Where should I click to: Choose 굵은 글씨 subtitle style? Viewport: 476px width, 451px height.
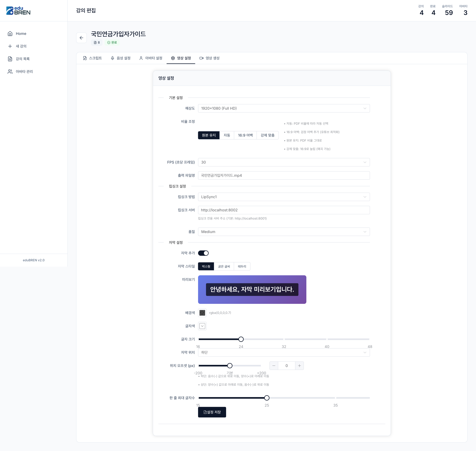pyautogui.click(x=224, y=266)
